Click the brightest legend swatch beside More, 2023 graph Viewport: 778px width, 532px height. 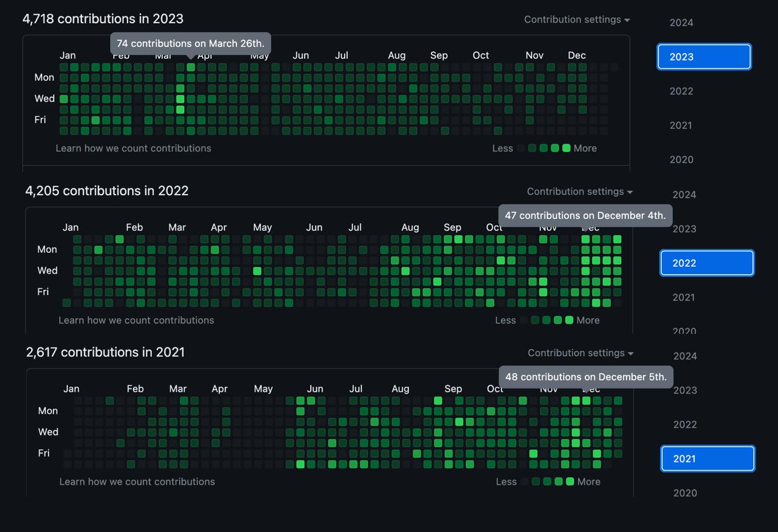click(x=566, y=148)
